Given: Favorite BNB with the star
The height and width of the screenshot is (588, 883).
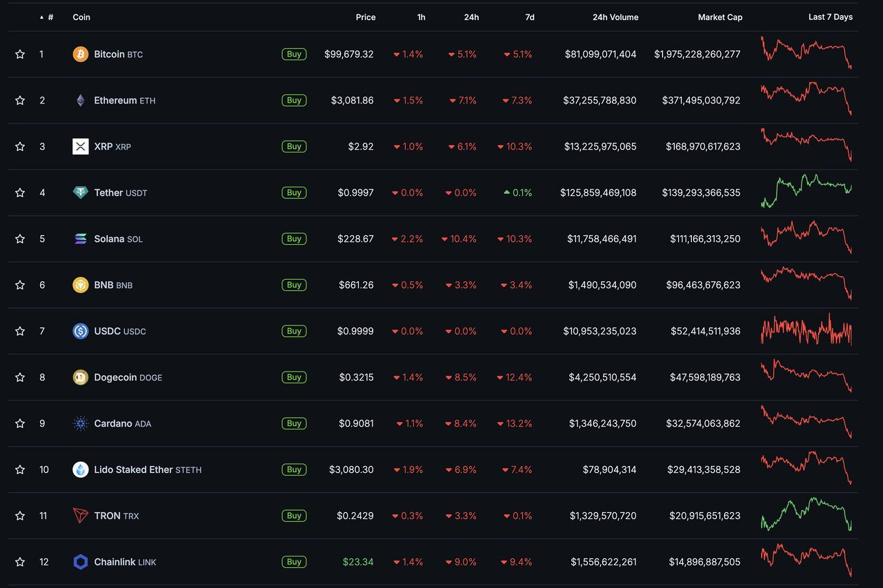Looking at the screenshot, I should pyautogui.click(x=20, y=285).
